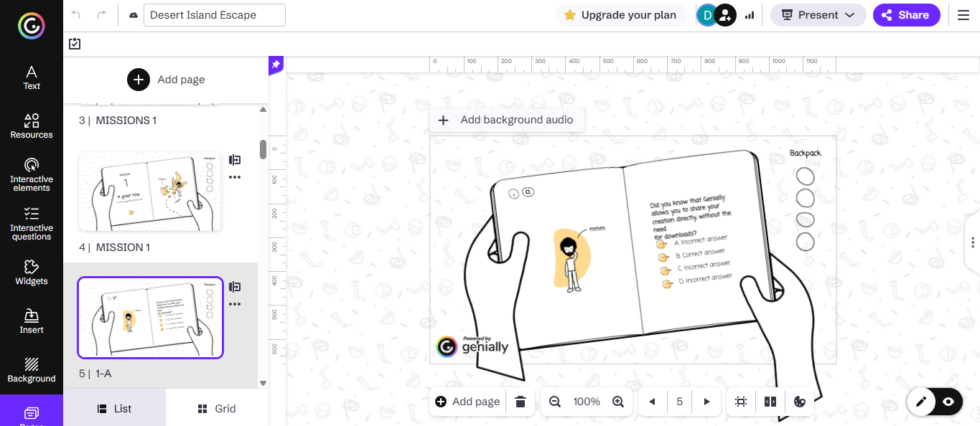
Task: Toggle the pin icon on pages panel
Action: [x=276, y=65]
